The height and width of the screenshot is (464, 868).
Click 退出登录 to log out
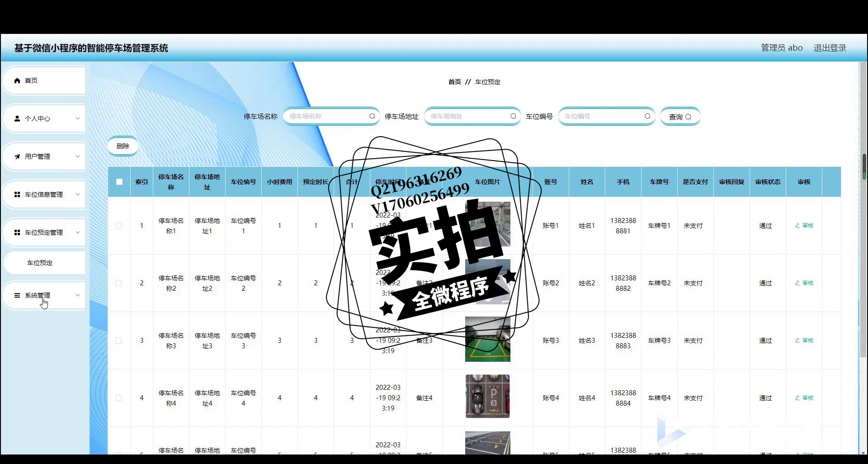(830, 48)
